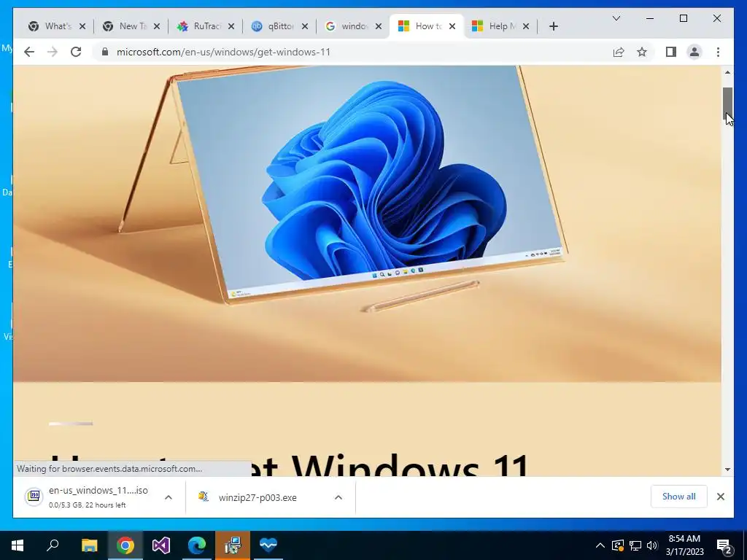This screenshot has height=560, width=747.
Task: Click the Chrome taskbar icon
Action: 125,545
